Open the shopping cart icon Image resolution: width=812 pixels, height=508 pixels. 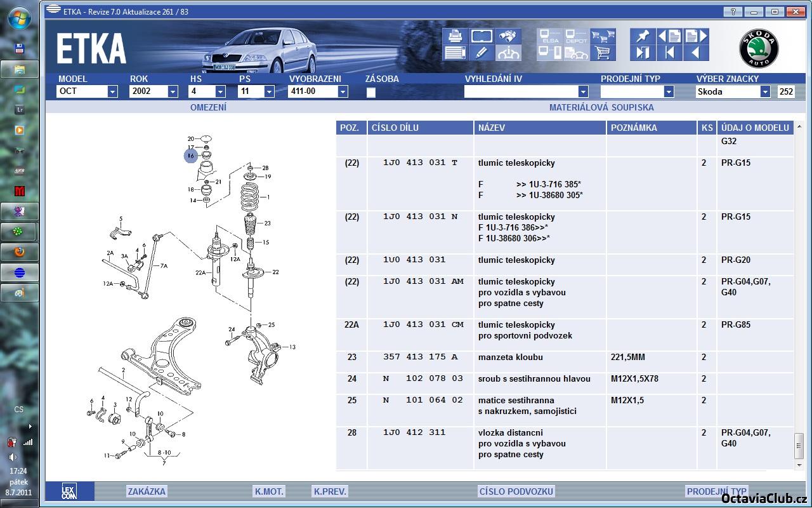(603, 53)
